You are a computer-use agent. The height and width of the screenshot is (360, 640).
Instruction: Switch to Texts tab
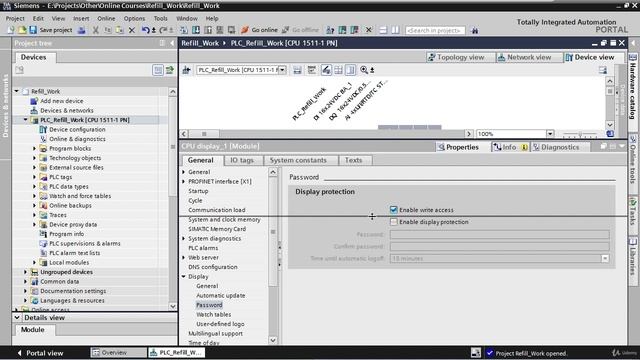pos(353,160)
